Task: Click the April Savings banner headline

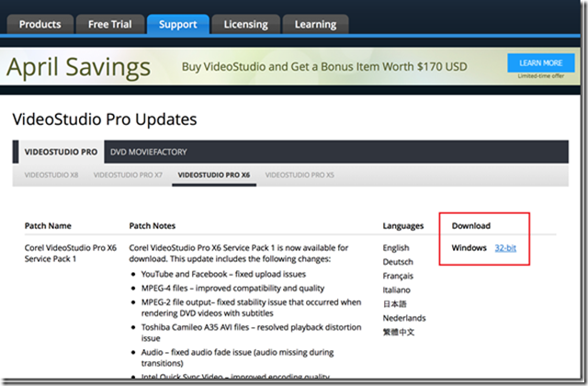Action: click(78, 67)
